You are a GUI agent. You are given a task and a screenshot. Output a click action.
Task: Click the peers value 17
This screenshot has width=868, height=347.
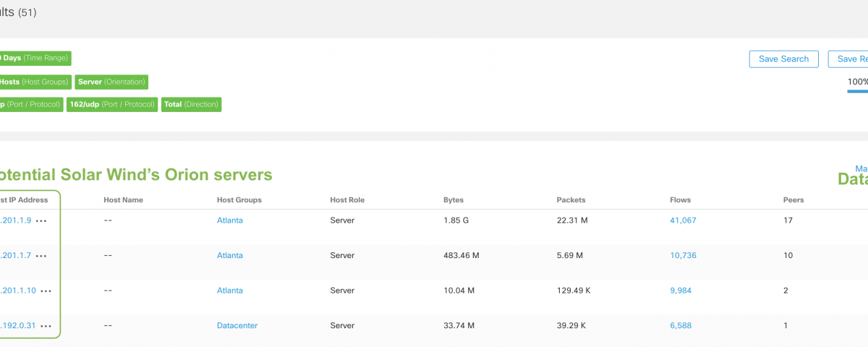(788, 220)
